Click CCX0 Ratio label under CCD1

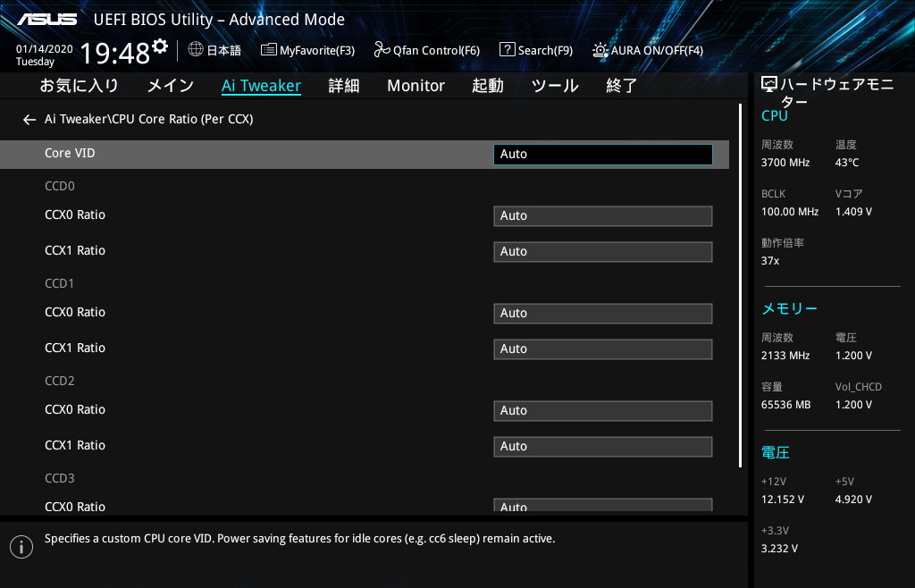pos(75,312)
